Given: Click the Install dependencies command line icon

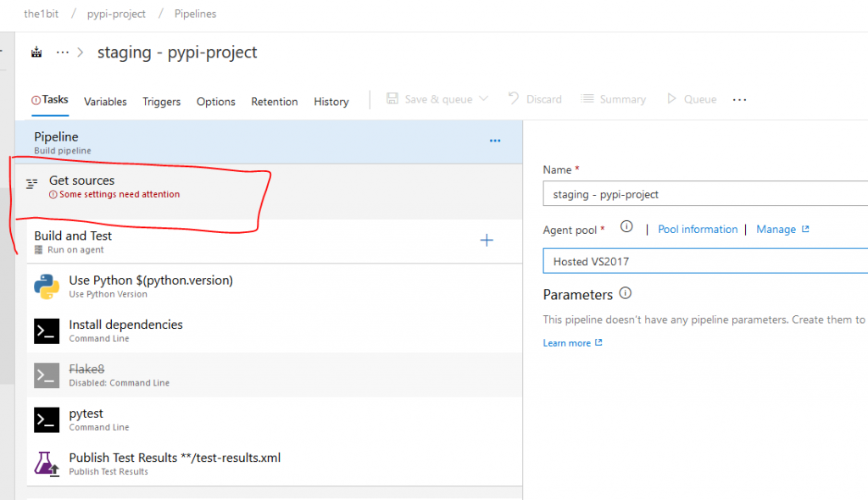Looking at the screenshot, I should tap(47, 331).
